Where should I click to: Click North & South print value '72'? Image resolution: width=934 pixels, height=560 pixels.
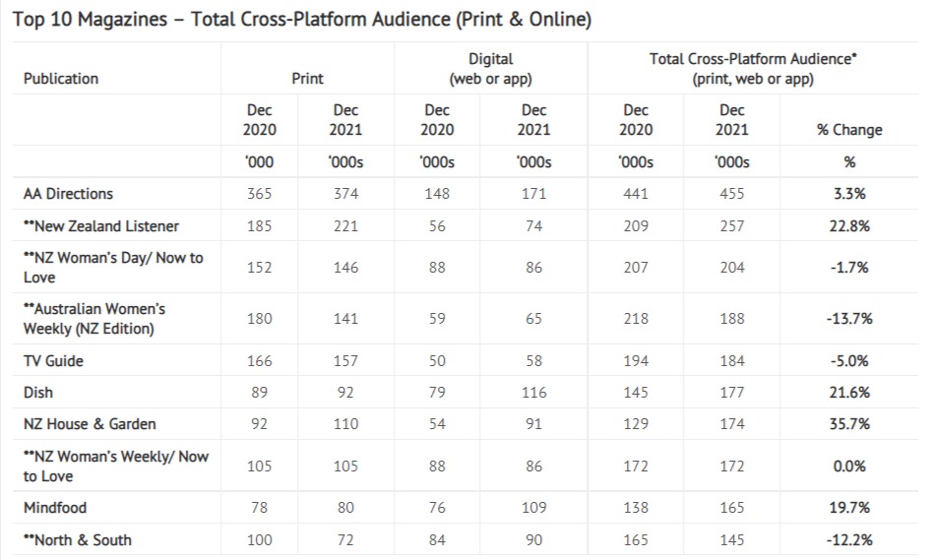345,540
